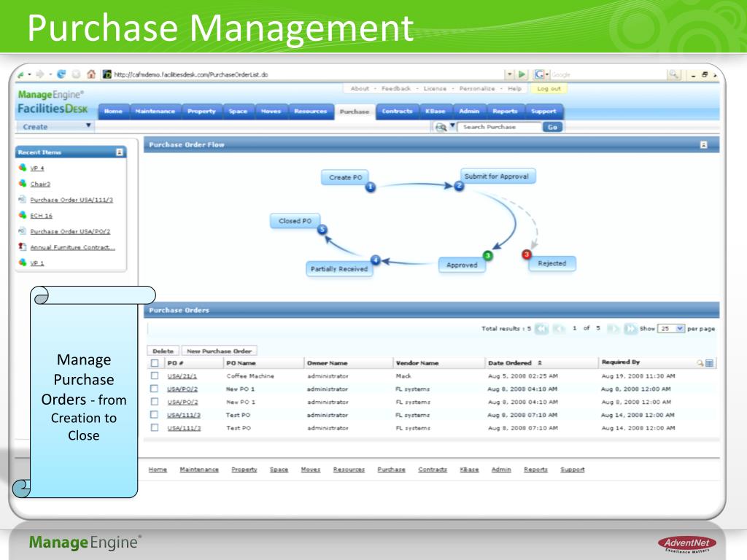The image size is (747, 560).
Task: Click the browser address bar URL
Action: (191, 75)
